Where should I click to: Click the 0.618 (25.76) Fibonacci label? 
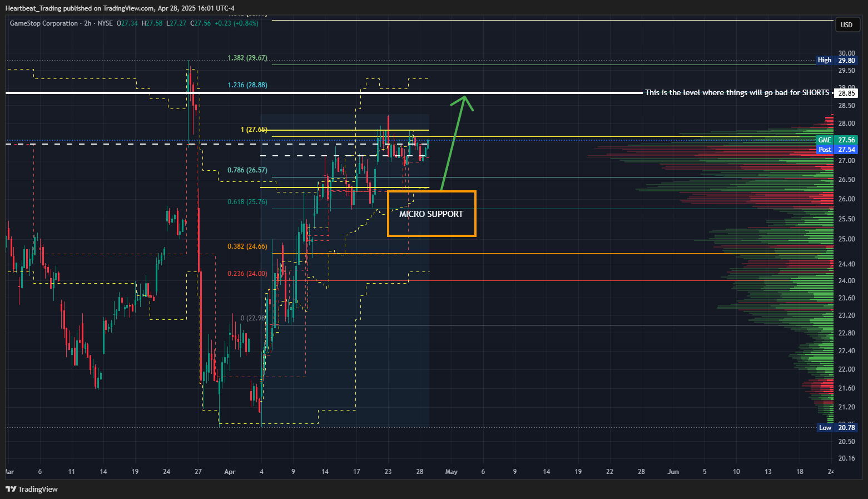click(x=247, y=202)
